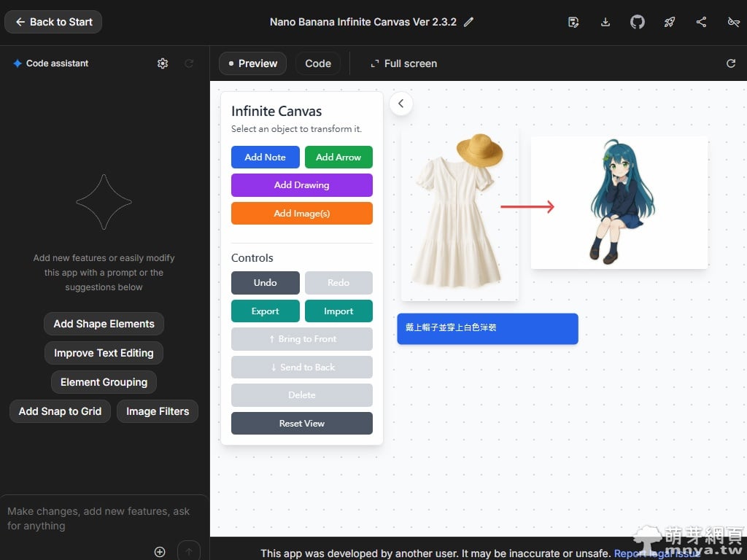The image size is (747, 560).
Task: Click the pencil icon to rename the app
Action: tap(468, 22)
